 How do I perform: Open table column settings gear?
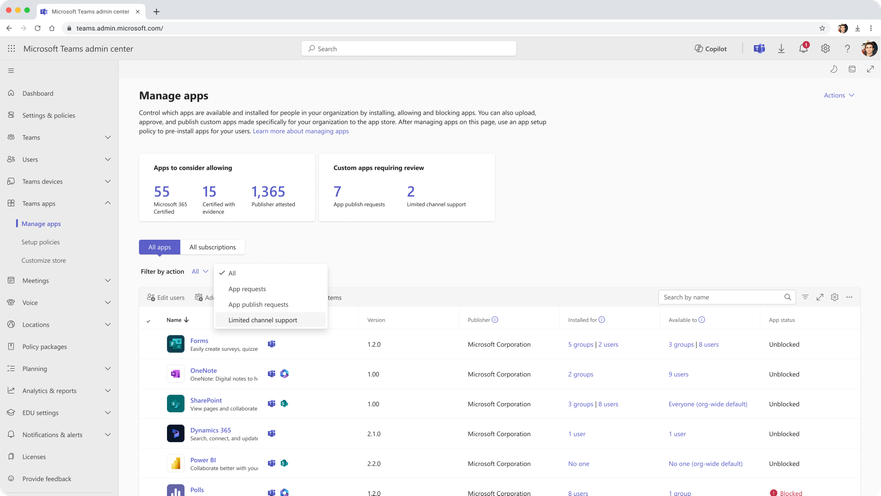point(834,297)
